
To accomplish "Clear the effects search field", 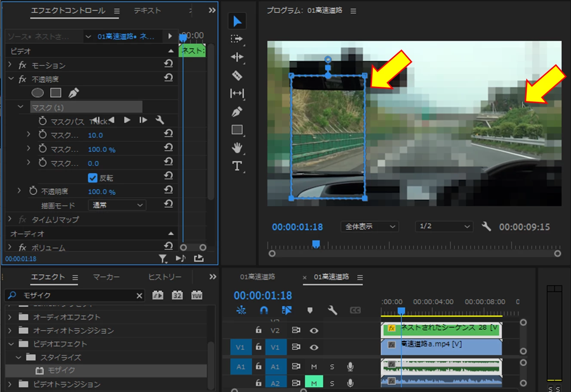I will pyautogui.click(x=139, y=296).
